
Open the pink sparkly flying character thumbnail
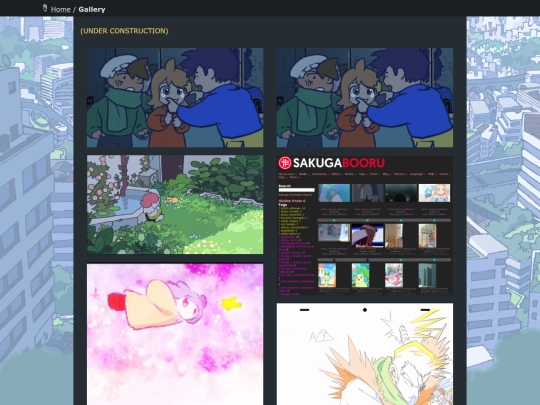pos(175,334)
